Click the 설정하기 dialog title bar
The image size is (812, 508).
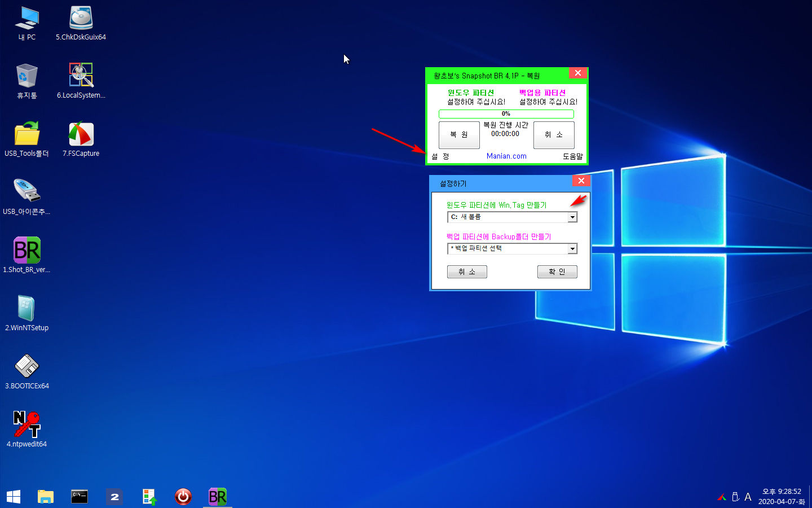click(x=501, y=183)
